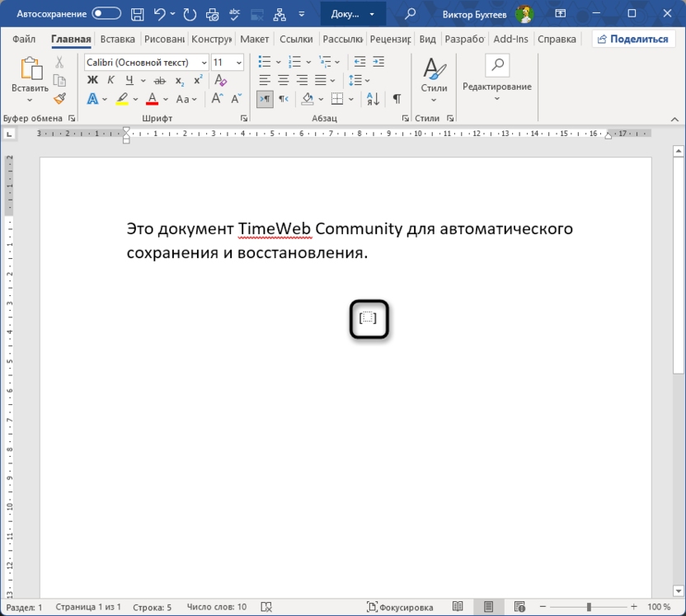The height and width of the screenshot is (616, 686).
Task: Show or hide paragraph marks
Action: 397,99
